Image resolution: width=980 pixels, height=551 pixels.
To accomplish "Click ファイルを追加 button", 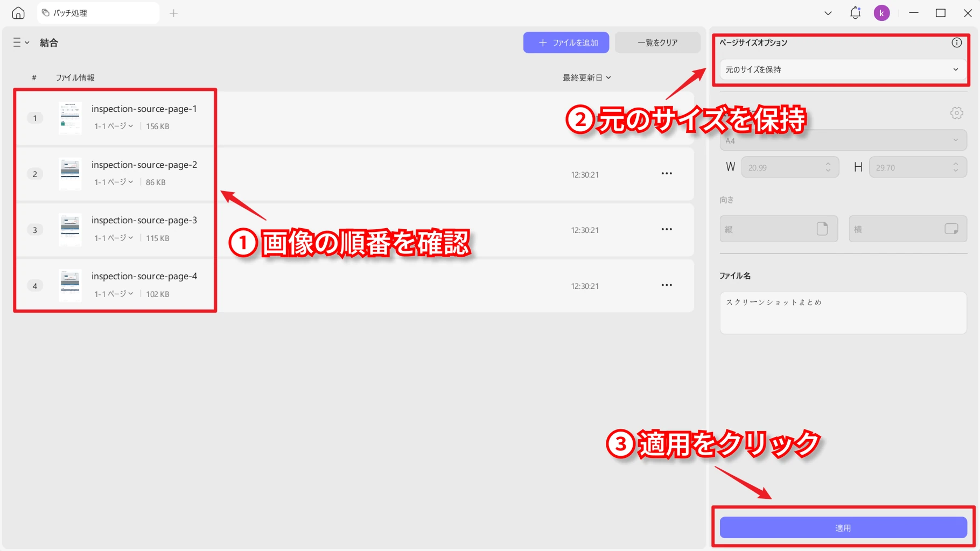I will coord(566,43).
